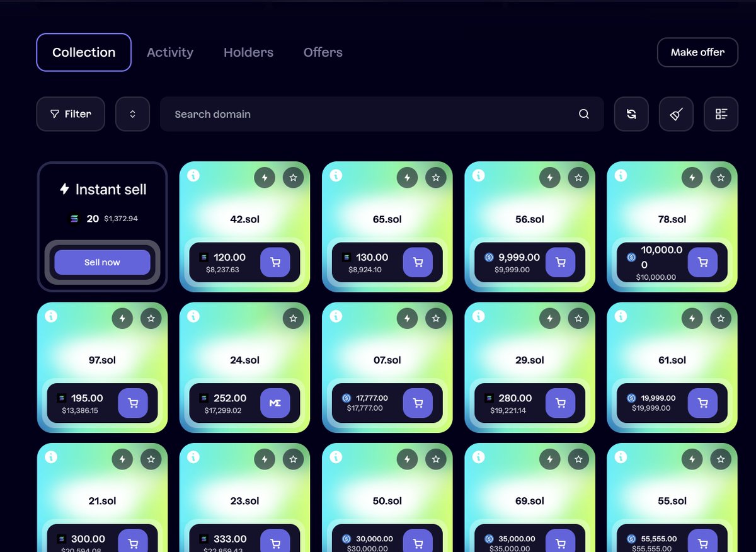Click info icon on 42.sol card
This screenshot has height=552, width=756.
click(x=193, y=175)
